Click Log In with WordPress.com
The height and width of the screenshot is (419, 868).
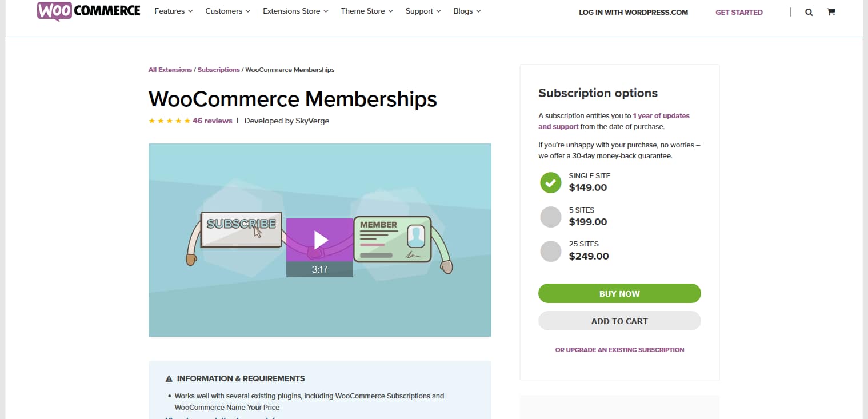click(633, 12)
